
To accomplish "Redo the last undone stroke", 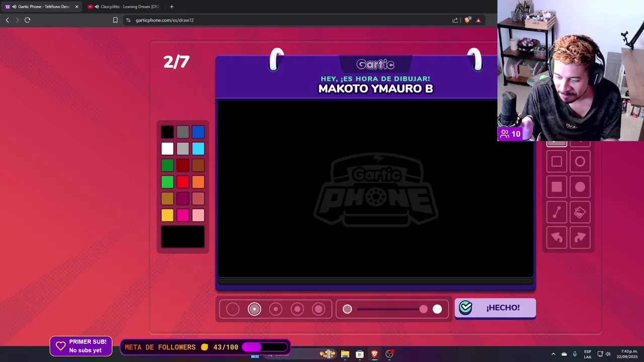I will [580, 237].
